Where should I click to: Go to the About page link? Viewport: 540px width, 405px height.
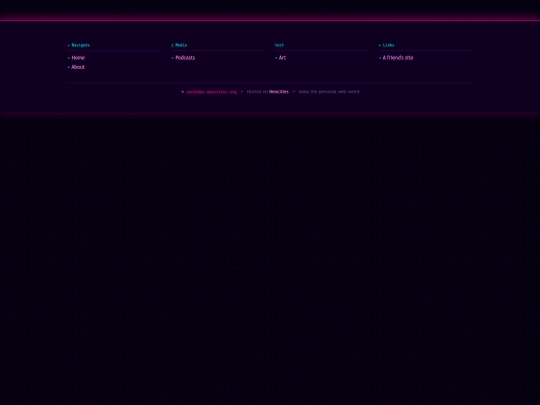tap(78, 67)
